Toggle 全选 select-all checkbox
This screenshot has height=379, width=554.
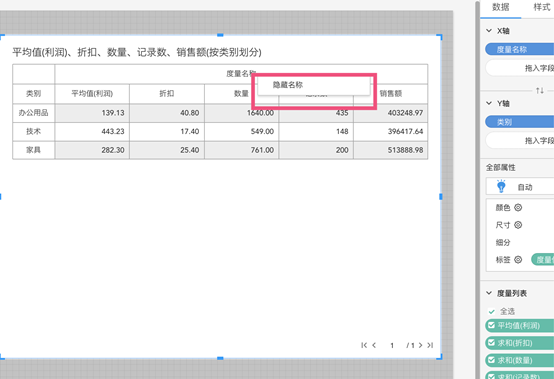[491, 312]
